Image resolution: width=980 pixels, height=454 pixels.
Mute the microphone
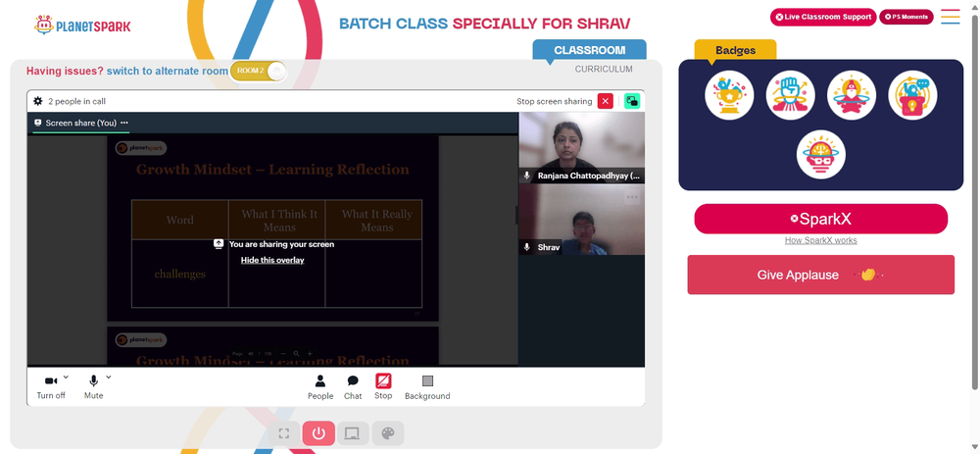pos(94,387)
